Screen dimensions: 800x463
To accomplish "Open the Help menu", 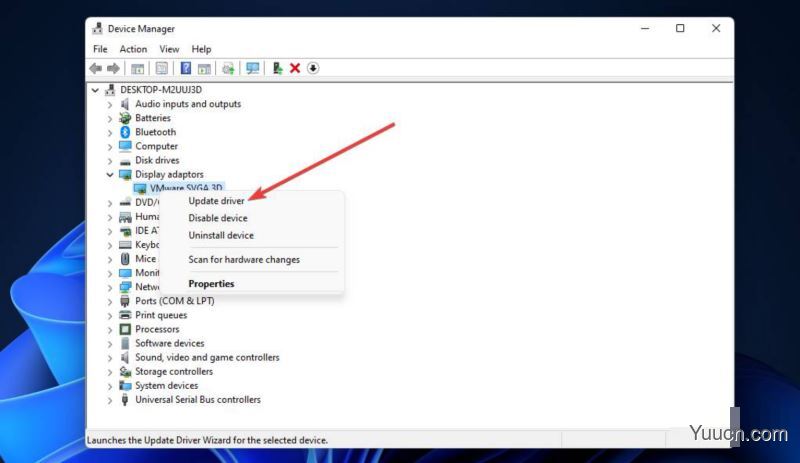I will click(202, 49).
